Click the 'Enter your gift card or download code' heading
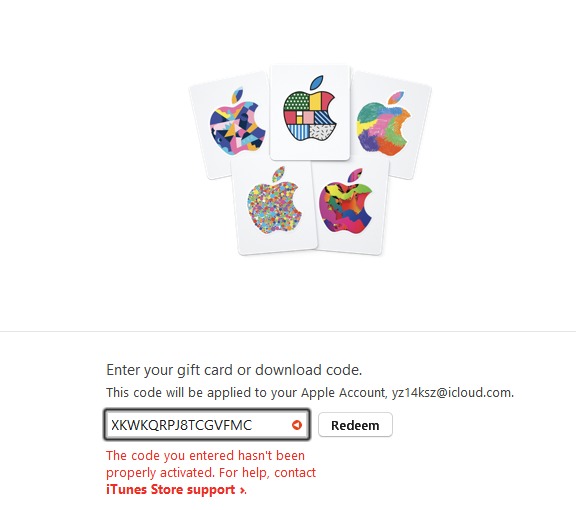Image resolution: width=576 pixels, height=510 pixels. (234, 370)
